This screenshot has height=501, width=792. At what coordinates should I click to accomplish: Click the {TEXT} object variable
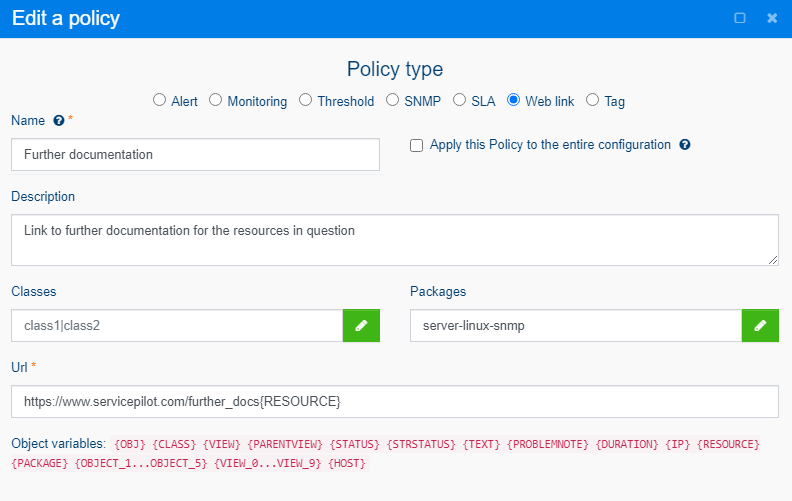481,444
